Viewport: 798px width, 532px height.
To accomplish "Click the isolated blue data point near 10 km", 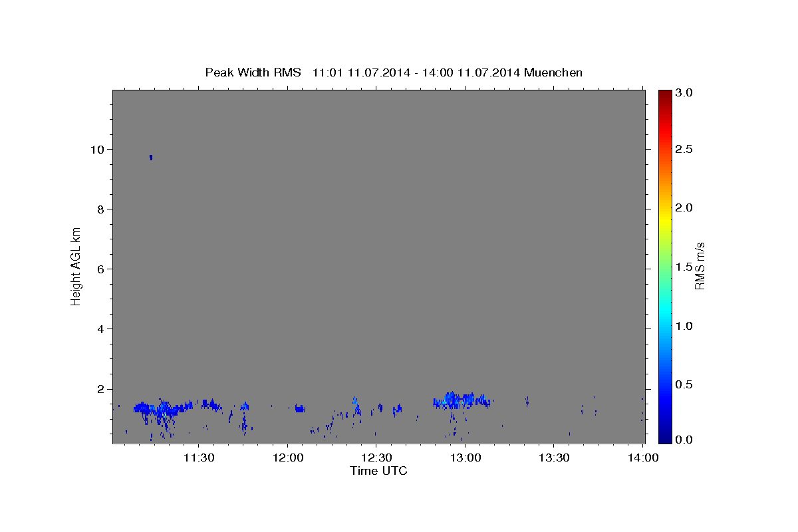I will tap(151, 157).
